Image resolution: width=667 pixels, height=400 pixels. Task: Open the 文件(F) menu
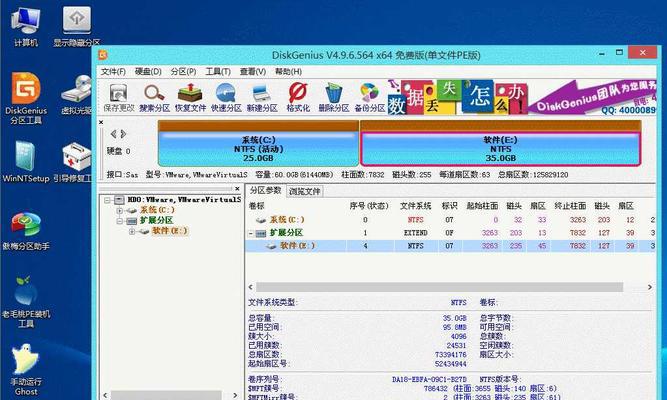pyautogui.click(x=113, y=71)
